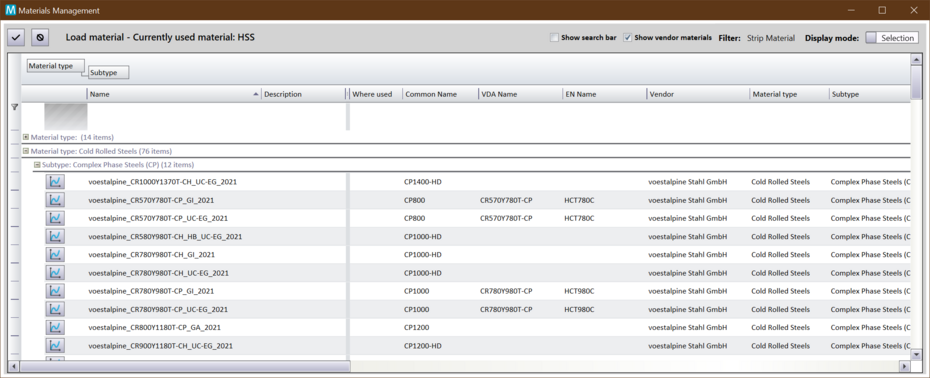Click EN name HCT980C in CR780Y980T-CP_GI row
This screenshot has width=930, height=378.
(x=579, y=291)
